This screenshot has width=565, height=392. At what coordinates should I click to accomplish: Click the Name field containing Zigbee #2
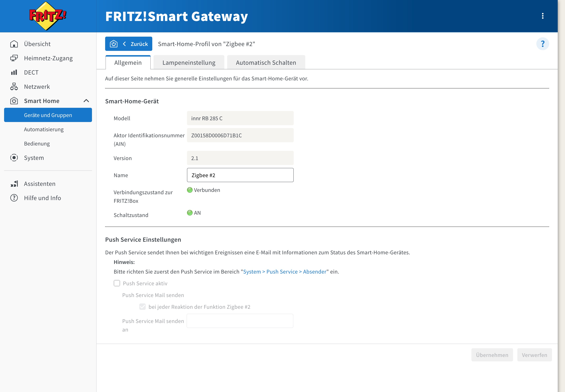(240, 175)
